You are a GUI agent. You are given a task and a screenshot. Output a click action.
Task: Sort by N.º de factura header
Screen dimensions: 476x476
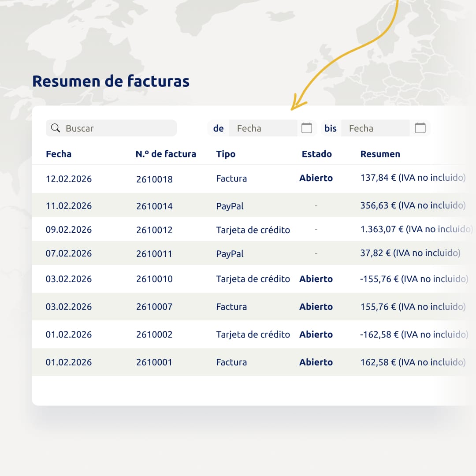coord(166,154)
